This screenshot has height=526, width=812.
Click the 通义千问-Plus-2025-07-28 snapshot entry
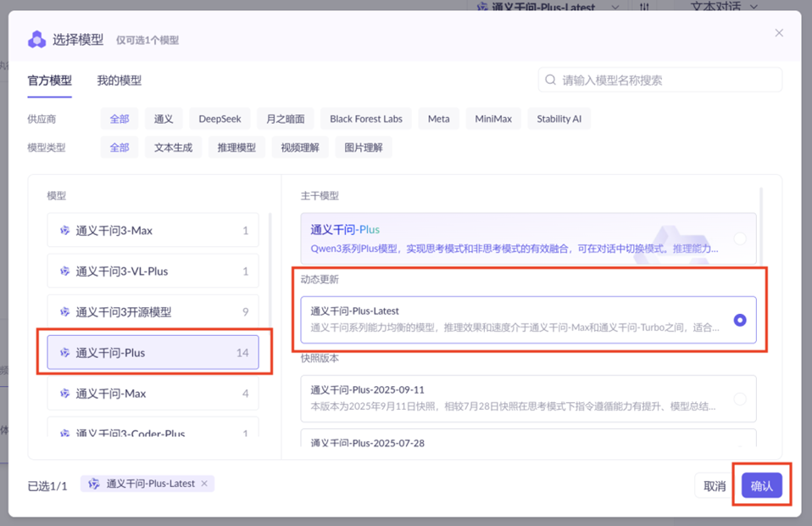point(528,438)
